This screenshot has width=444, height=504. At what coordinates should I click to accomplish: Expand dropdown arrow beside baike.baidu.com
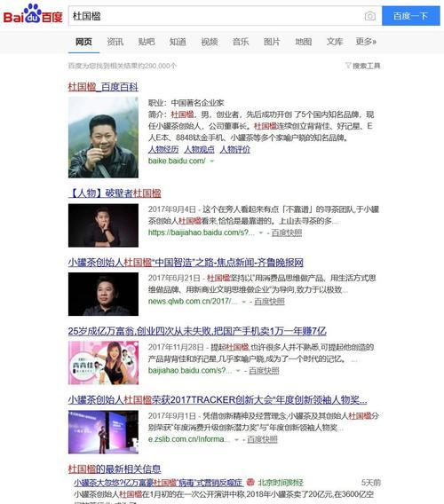click(x=211, y=161)
